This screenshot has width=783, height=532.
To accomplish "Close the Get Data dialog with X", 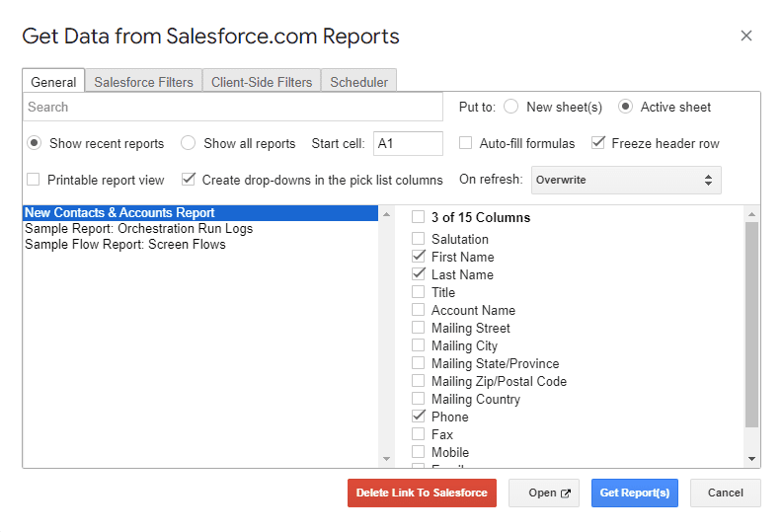I will tap(746, 36).
